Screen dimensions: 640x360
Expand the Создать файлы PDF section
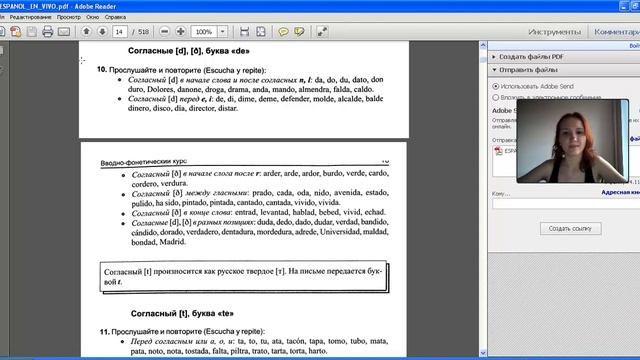[x=531, y=57]
